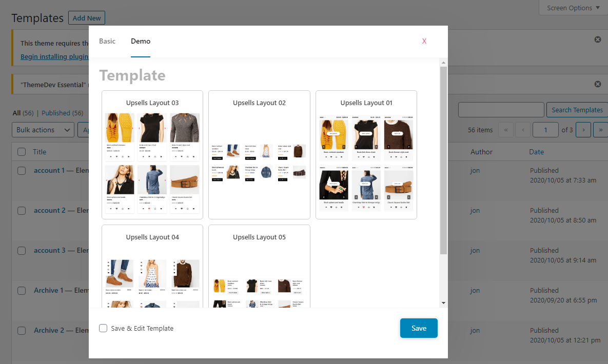
Task: Open author jon on Archive 2 row
Action: (x=475, y=330)
